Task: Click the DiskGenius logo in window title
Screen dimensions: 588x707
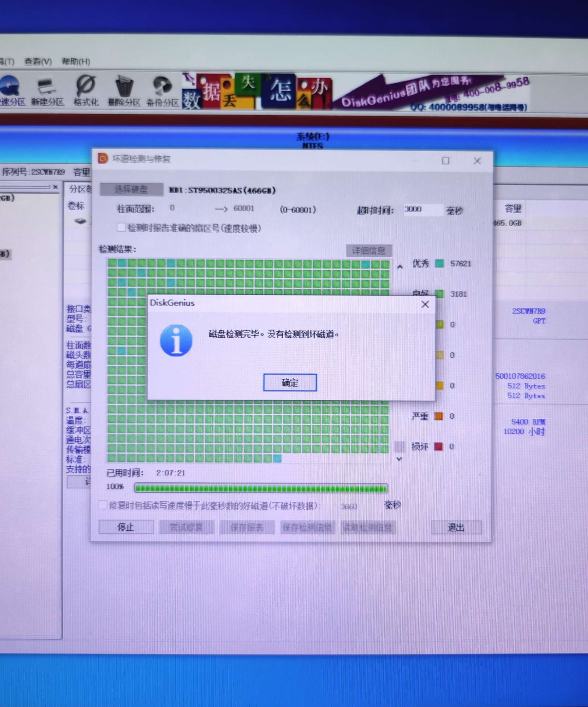Action: tap(103, 158)
